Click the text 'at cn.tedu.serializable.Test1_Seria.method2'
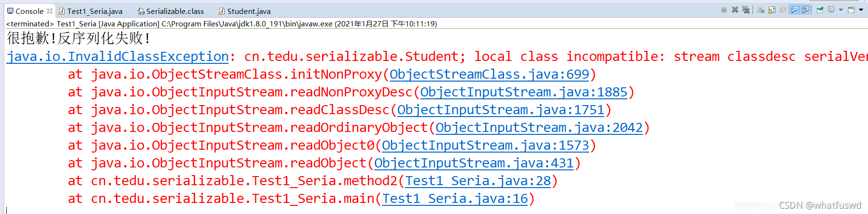 (232, 181)
